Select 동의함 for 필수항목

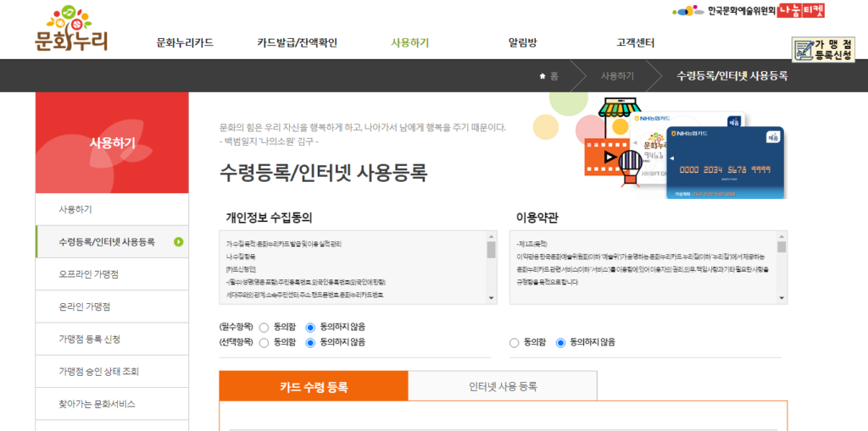264,327
